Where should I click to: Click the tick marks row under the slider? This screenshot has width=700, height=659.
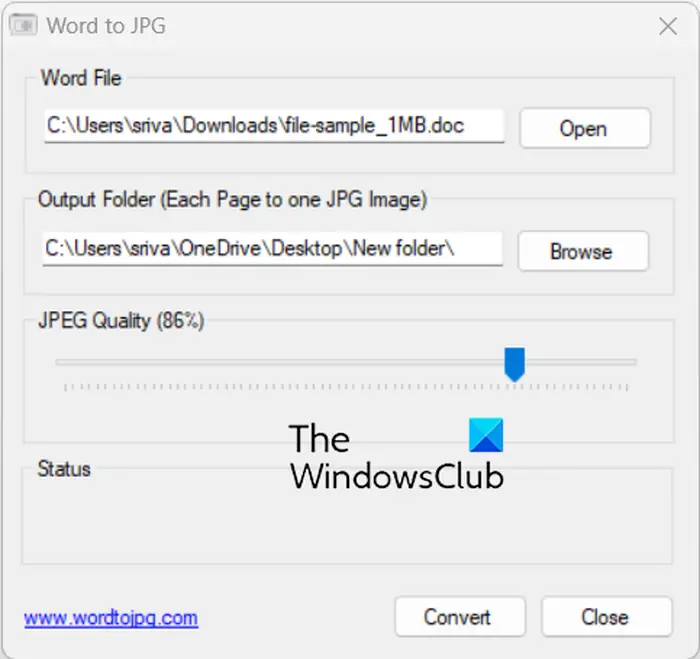pos(346,387)
